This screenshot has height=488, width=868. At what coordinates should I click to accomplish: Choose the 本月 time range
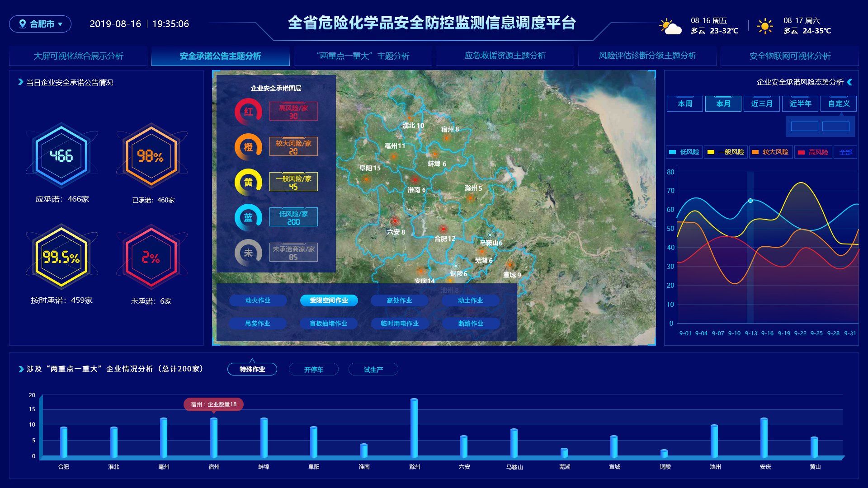[723, 103]
